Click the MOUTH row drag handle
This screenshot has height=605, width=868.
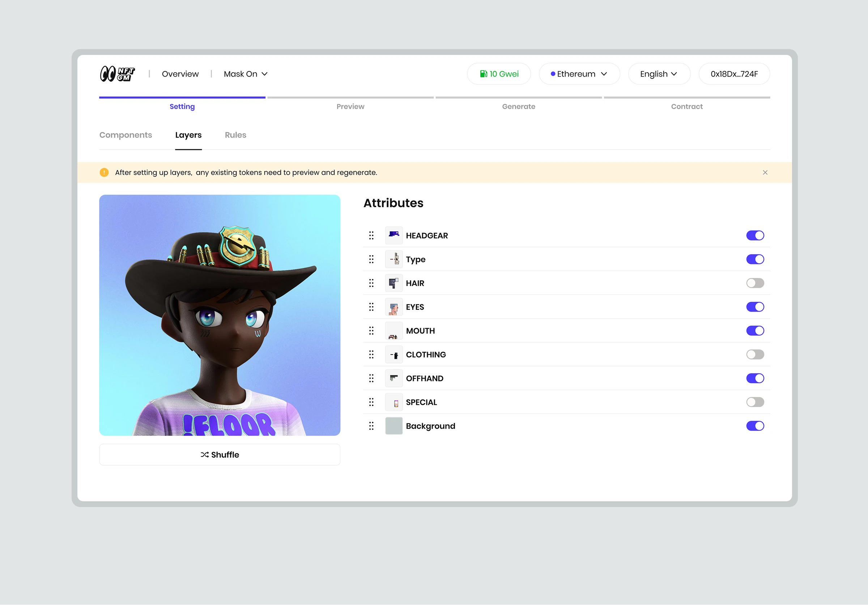click(x=371, y=331)
